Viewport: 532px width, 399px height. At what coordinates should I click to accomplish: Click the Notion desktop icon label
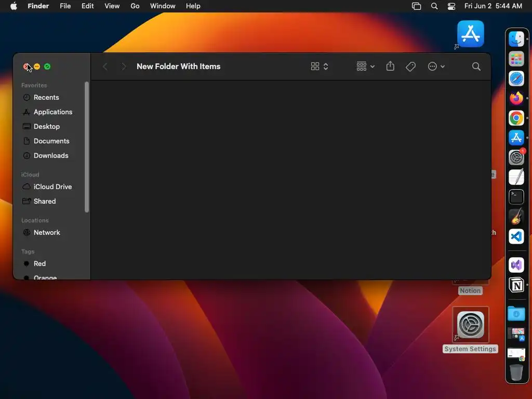coord(470,291)
